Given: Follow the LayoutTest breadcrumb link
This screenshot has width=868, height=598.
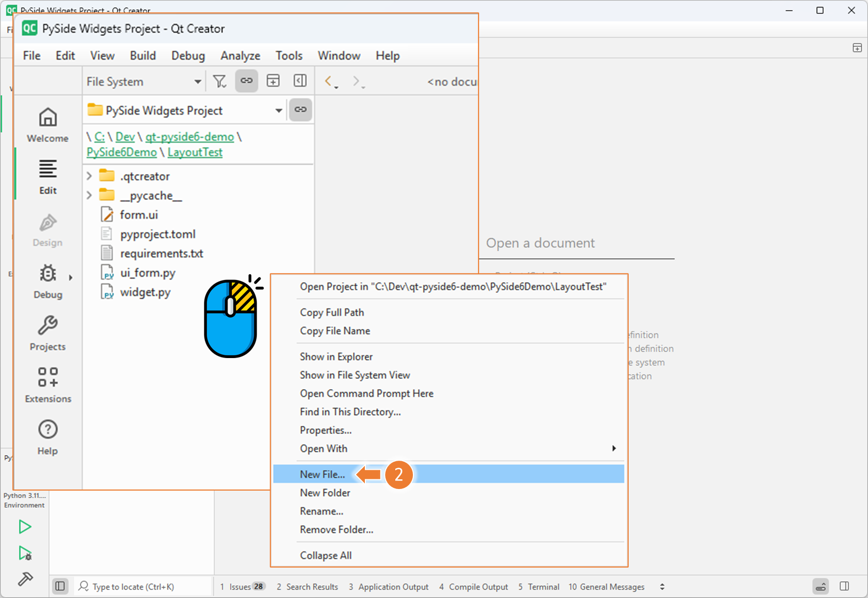Looking at the screenshot, I should tap(195, 152).
